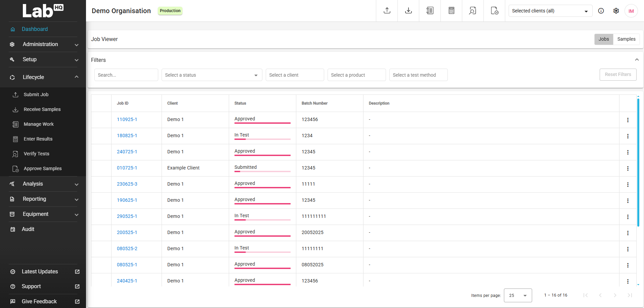Switch to the Samples tab
The height and width of the screenshot is (308, 644).
[x=626, y=39]
